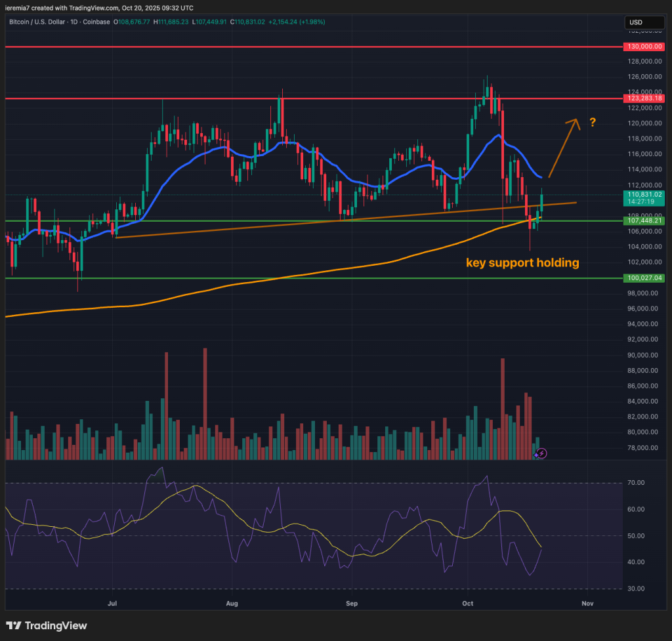672x641 pixels.
Task: Select the 'key support holding' text label
Action: pos(522,263)
